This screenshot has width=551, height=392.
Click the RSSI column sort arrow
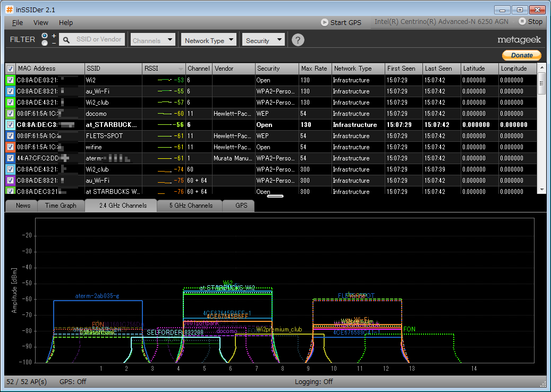(x=181, y=69)
